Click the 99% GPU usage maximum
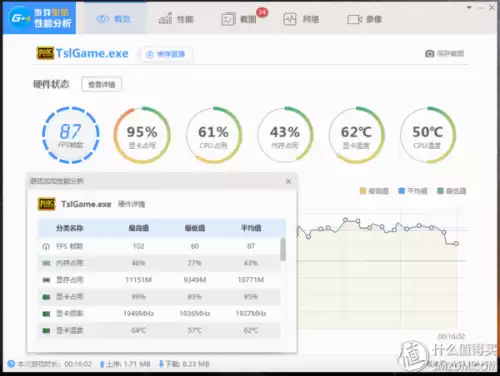 138,296
